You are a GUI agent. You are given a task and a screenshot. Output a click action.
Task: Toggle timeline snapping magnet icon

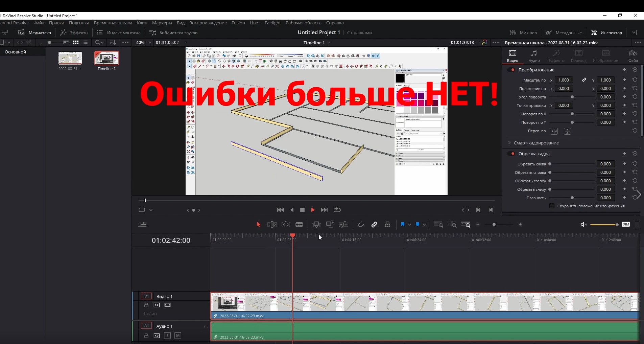[361, 225]
